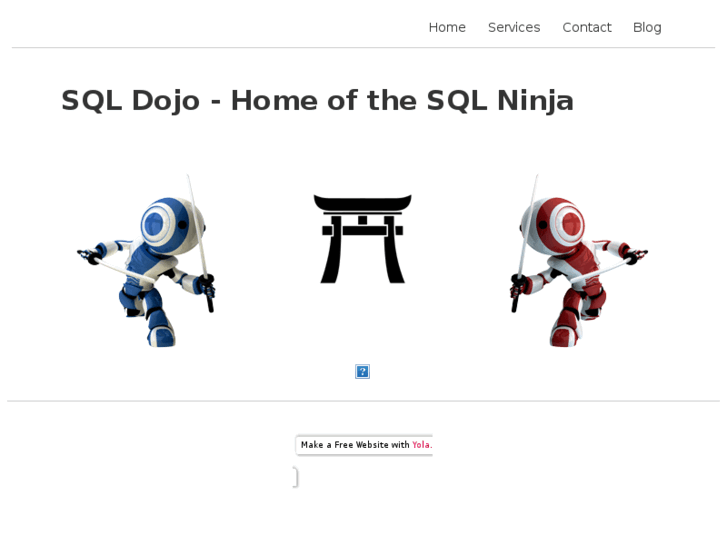Image resolution: width=727 pixels, height=545 pixels.
Task: Click "Make a Free Website with" banner text
Action: tap(355, 445)
